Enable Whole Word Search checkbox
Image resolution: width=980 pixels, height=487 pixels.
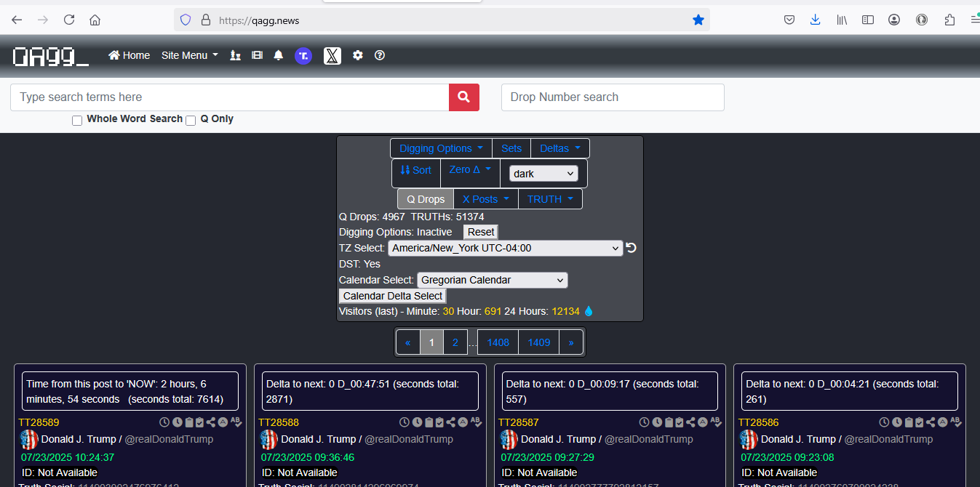[x=77, y=121]
